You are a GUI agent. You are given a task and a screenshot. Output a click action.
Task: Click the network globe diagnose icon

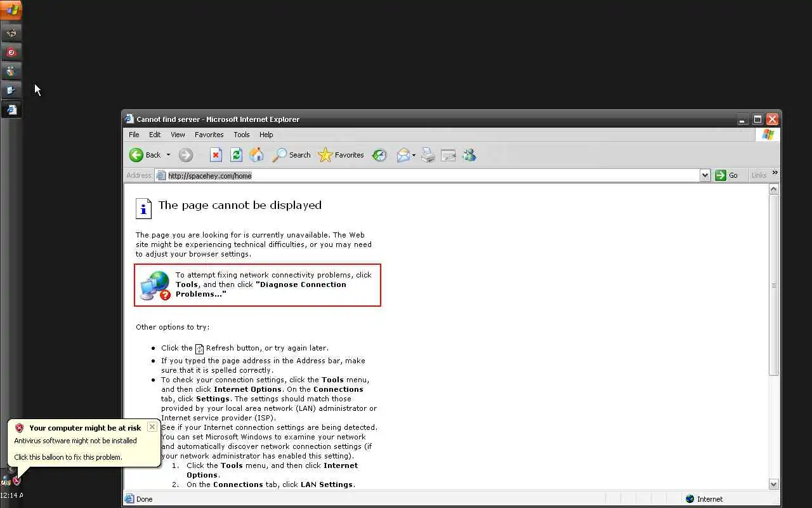click(155, 285)
